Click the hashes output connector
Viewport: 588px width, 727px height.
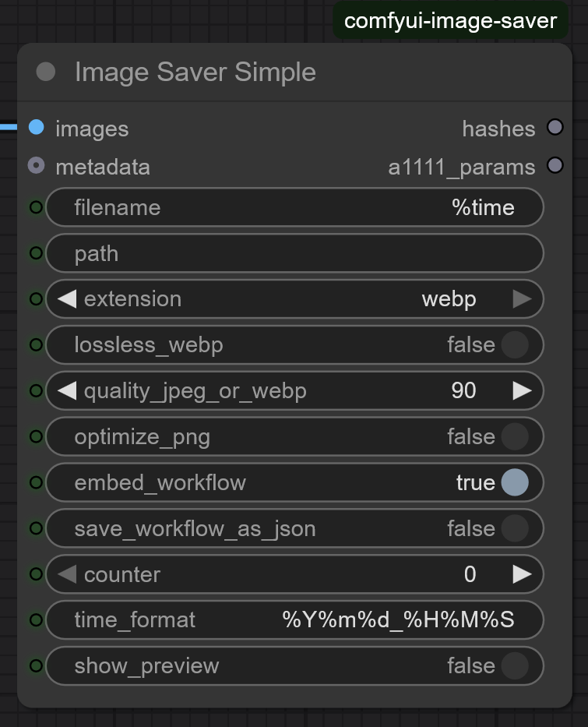pos(555,127)
